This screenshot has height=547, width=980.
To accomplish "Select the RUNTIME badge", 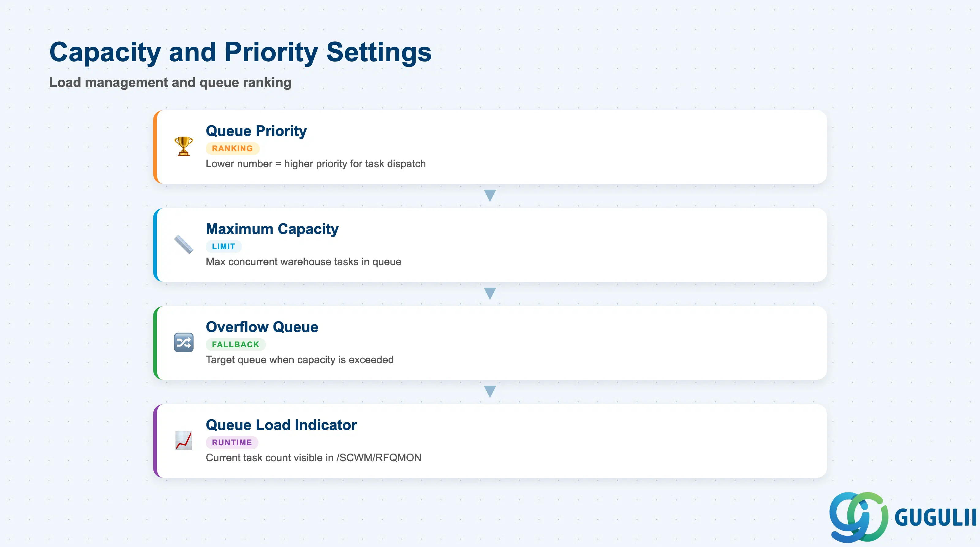I will [x=232, y=442].
